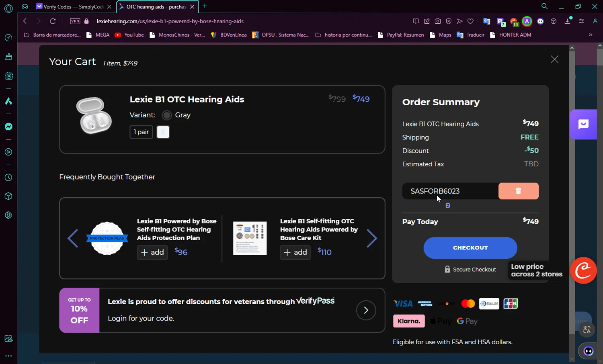
Task: Show previous frequently bought item
Action: point(73,238)
